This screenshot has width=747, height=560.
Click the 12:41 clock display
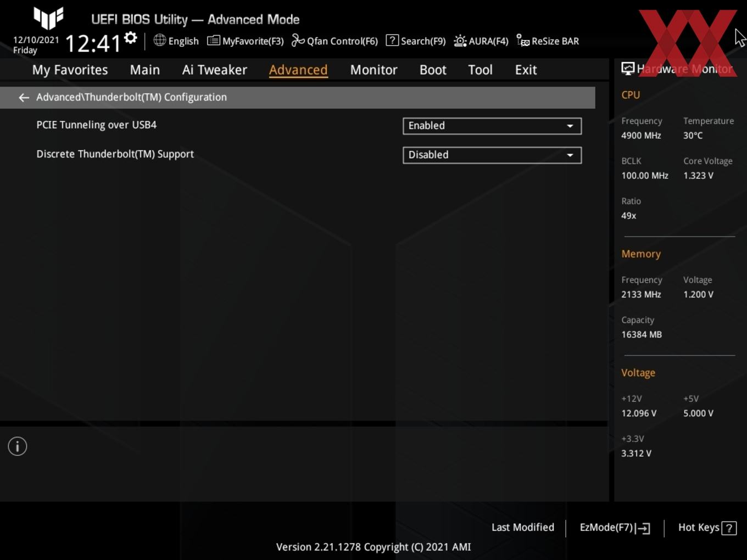(x=93, y=43)
